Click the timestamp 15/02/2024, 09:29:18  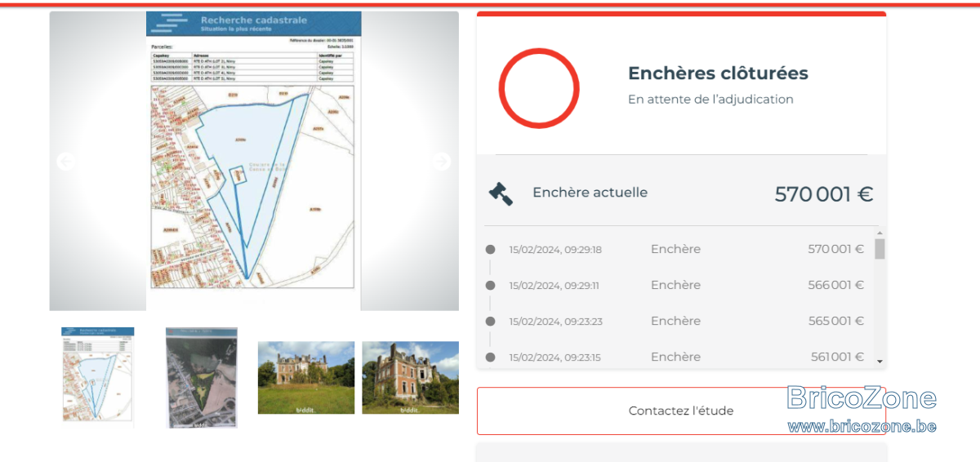pyautogui.click(x=555, y=250)
